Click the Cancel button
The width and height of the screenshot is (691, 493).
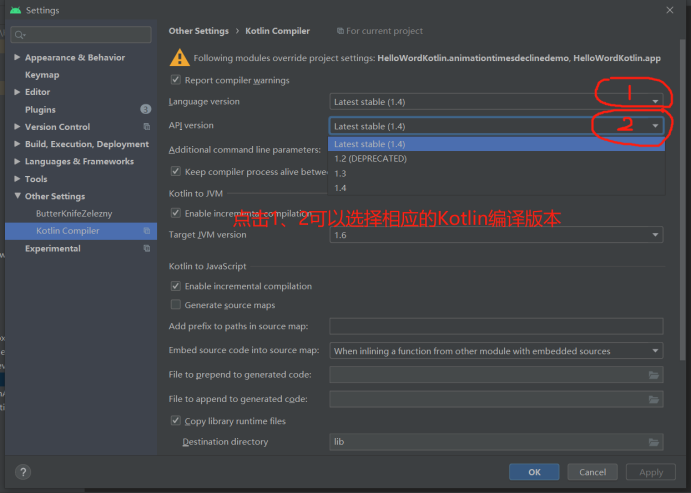click(x=592, y=472)
